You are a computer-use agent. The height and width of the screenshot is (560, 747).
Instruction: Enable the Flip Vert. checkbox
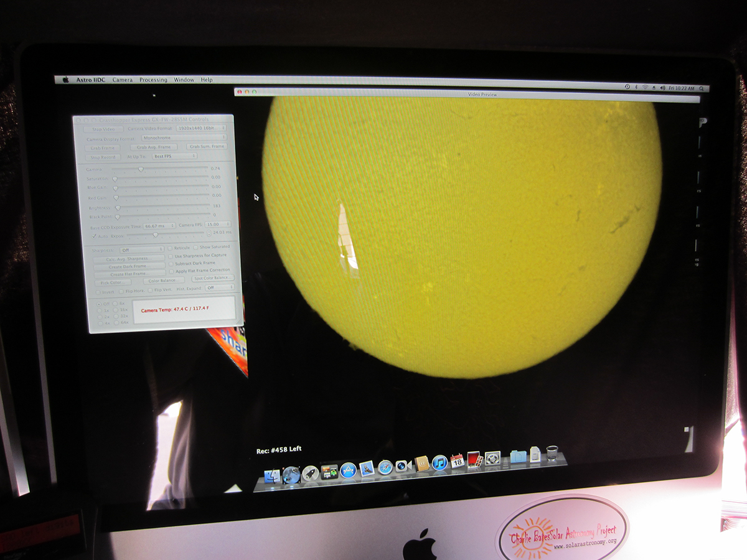click(x=150, y=290)
